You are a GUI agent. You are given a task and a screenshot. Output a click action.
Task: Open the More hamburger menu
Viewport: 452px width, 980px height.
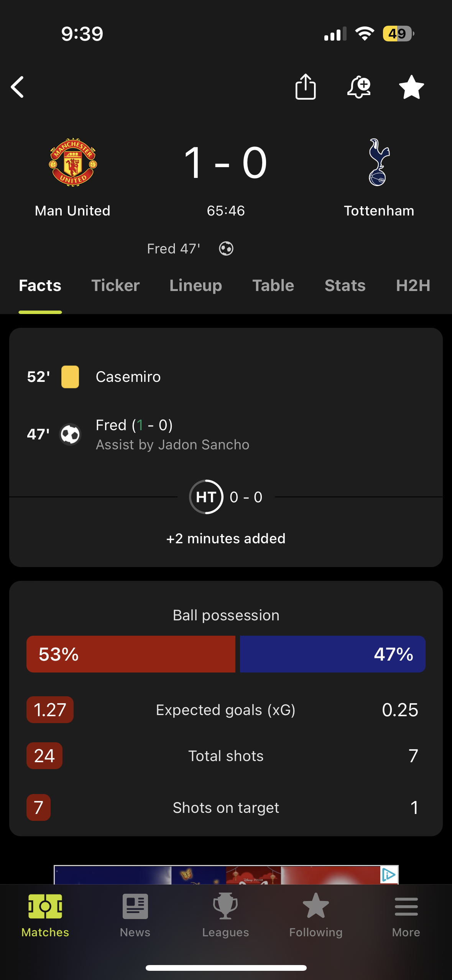(x=406, y=906)
